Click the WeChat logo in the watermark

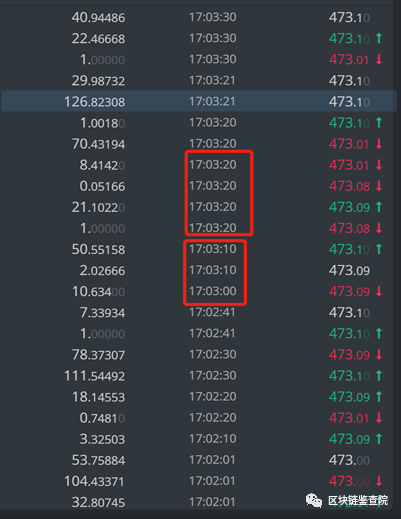point(314,501)
